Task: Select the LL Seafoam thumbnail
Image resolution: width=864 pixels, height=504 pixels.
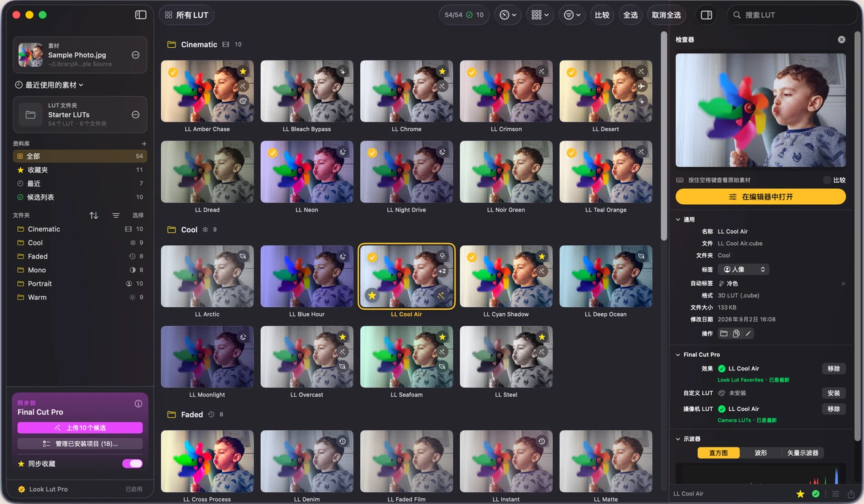Action: point(407,356)
